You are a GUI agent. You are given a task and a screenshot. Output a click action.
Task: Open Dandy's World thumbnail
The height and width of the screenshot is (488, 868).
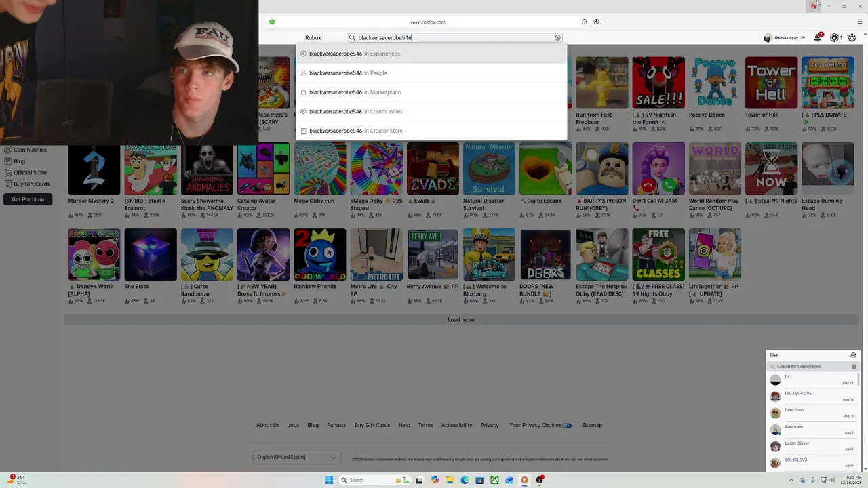[x=94, y=254]
